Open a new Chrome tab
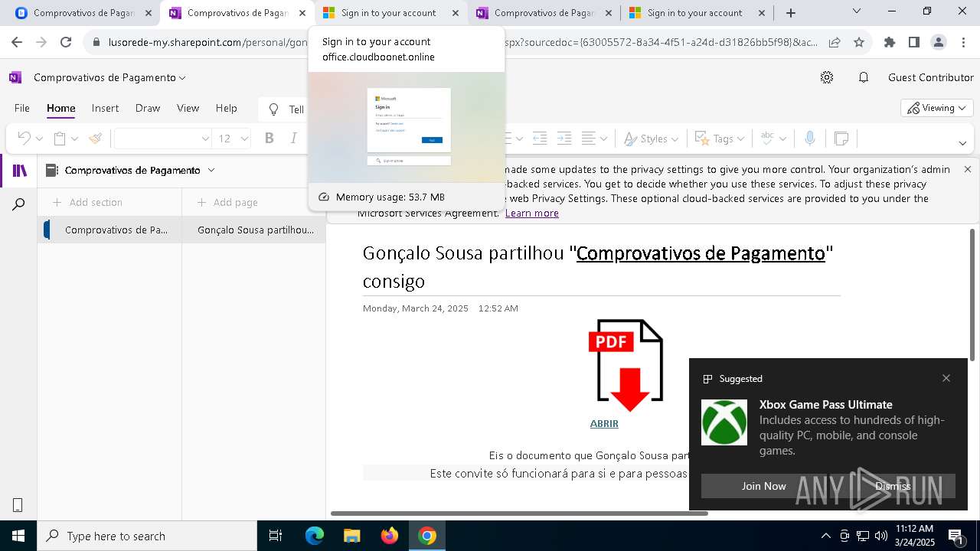The height and width of the screenshot is (551, 980). (x=791, y=13)
